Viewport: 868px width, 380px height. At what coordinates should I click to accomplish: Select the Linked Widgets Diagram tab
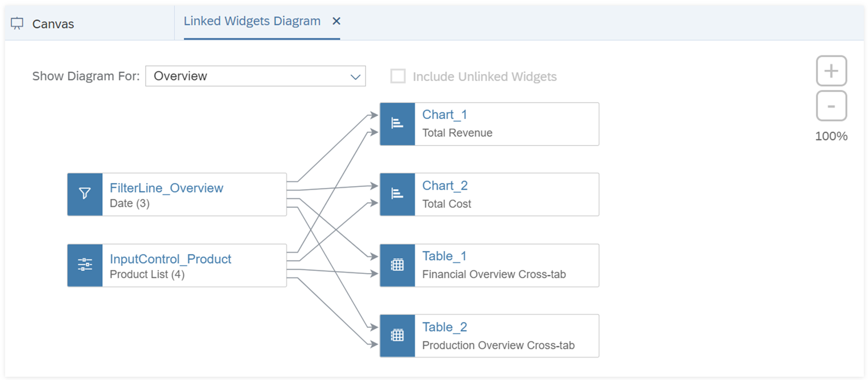coord(252,21)
